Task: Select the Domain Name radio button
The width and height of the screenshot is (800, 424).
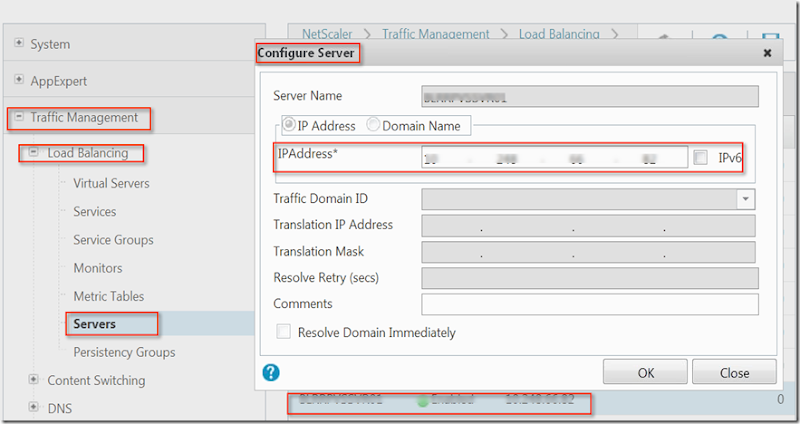Action: (373, 124)
